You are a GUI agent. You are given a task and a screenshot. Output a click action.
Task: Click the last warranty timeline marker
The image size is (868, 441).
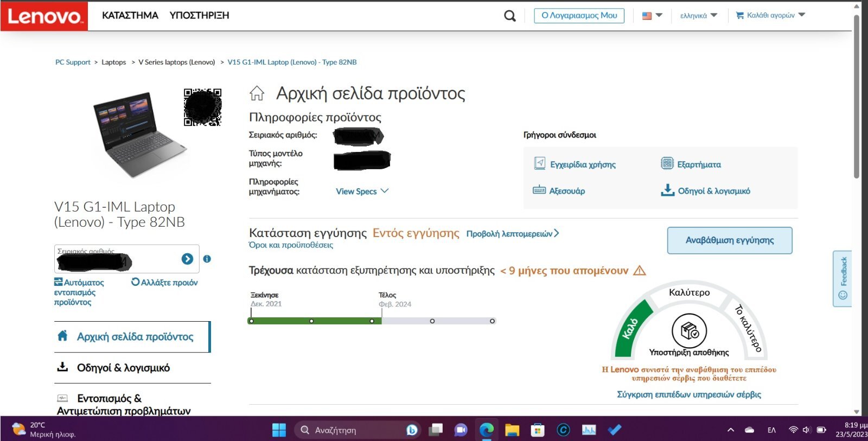click(493, 321)
